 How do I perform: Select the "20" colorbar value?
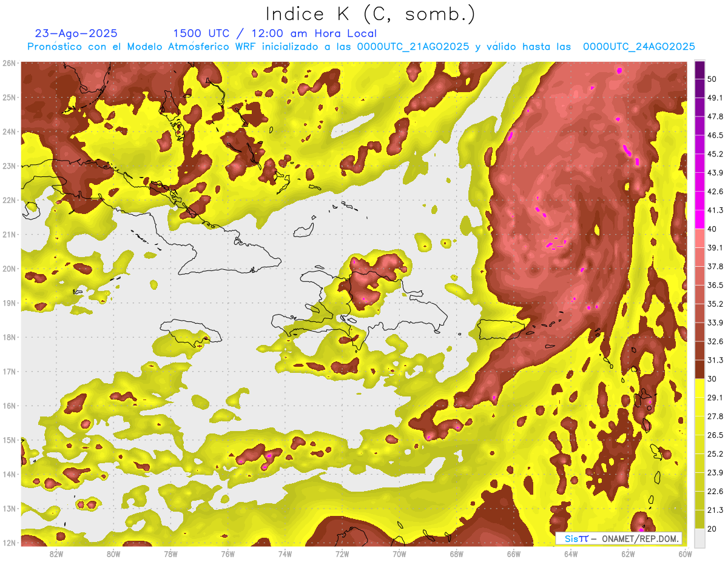click(713, 528)
